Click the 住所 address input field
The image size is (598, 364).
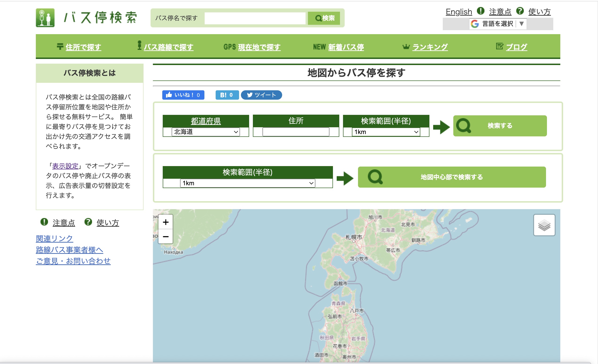[x=295, y=132]
